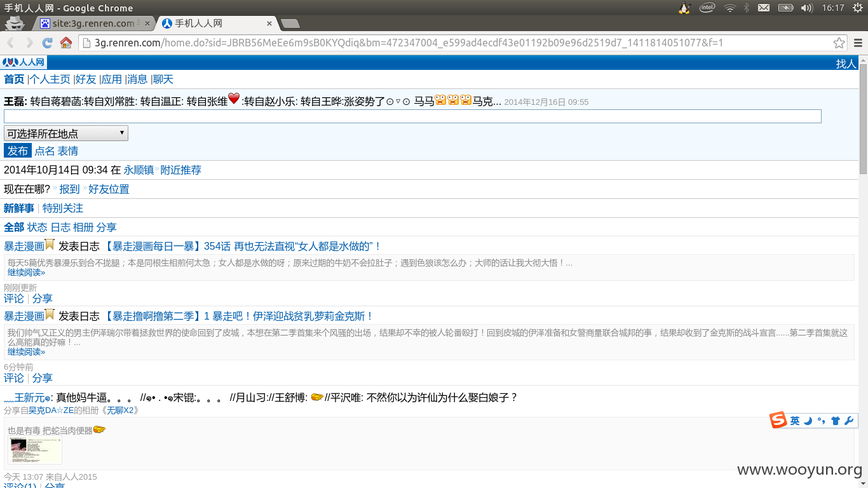
Task: Open Sogou skin shirt icon
Action: point(835,421)
